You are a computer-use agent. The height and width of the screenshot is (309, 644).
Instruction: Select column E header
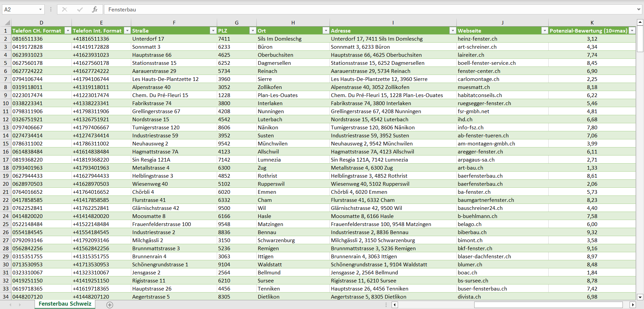click(101, 23)
